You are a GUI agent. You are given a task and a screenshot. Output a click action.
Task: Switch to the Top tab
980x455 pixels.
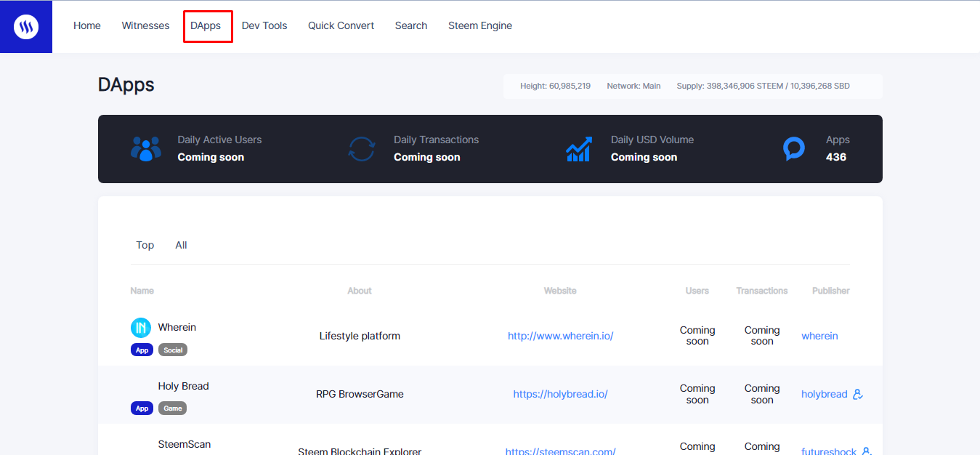pyautogui.click(x=145, y=245)
